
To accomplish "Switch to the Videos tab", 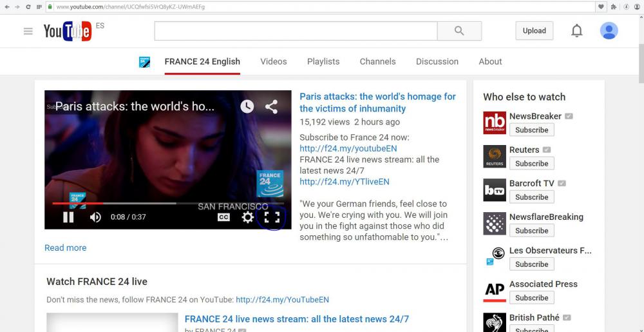I will click(x=274, y=61).
